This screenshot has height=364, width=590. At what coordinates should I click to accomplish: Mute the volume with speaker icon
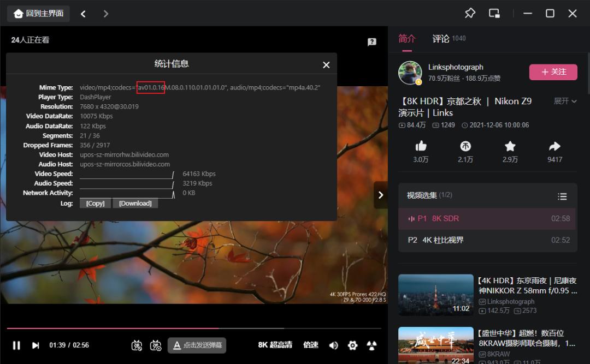(333, 345)
